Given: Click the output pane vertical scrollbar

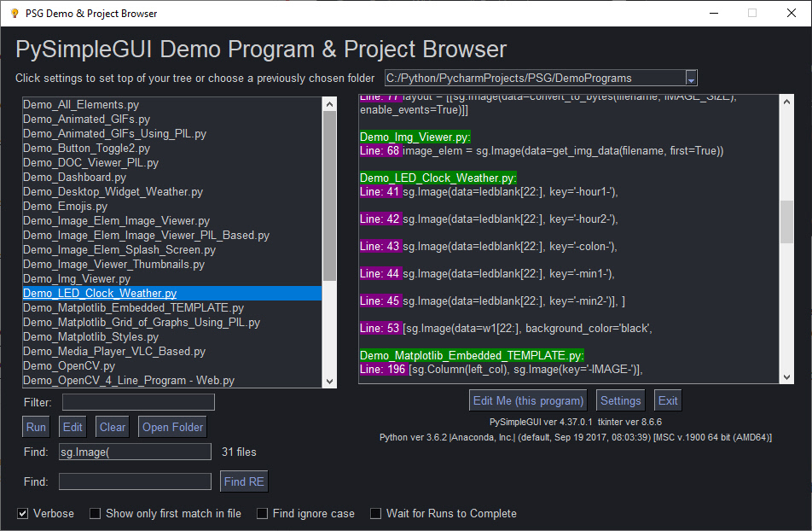Looking at the screenshot, I should click(x=787, y=222).
